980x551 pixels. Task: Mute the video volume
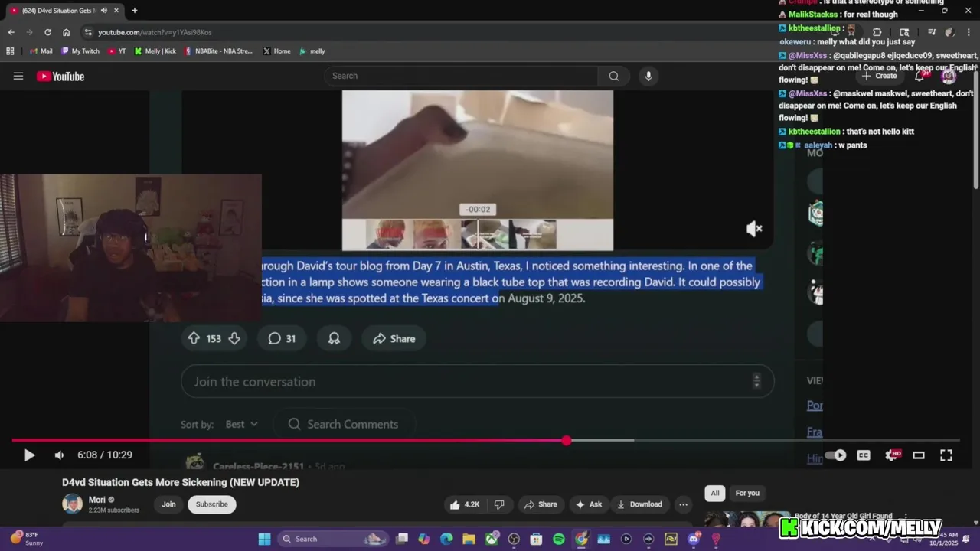[x=59, y=455]
